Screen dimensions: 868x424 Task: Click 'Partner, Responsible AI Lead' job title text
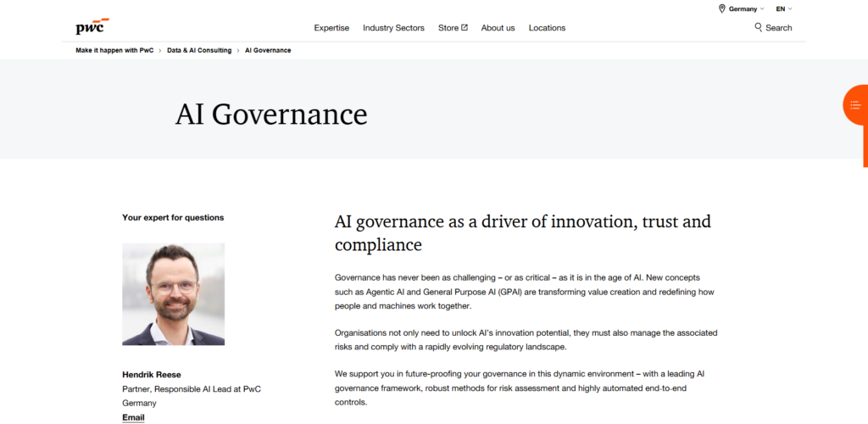(x=192, y=396)
